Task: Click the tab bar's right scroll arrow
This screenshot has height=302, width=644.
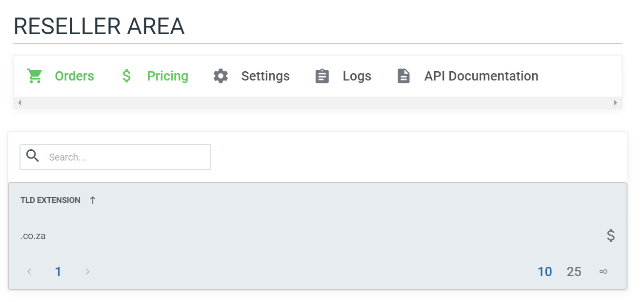Action: point(615,103)
